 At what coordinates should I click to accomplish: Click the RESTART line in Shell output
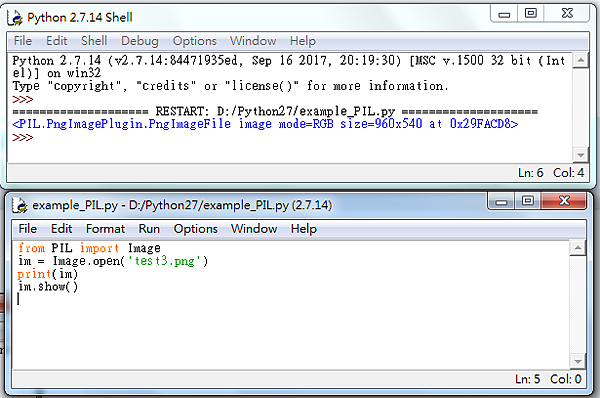275,111
